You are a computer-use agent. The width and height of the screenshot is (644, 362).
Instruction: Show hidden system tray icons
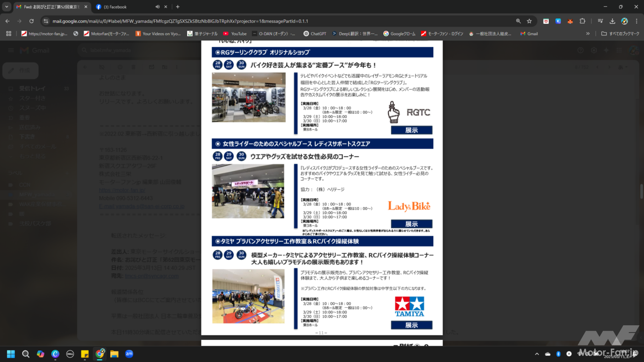(537, 354)
